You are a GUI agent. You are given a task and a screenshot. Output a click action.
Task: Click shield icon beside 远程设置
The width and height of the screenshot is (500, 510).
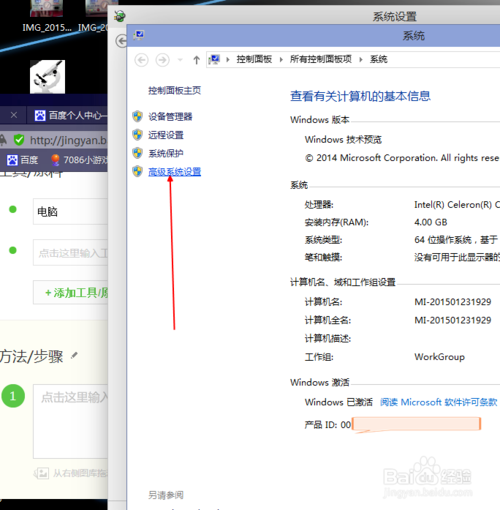click(x=137, y=135)
